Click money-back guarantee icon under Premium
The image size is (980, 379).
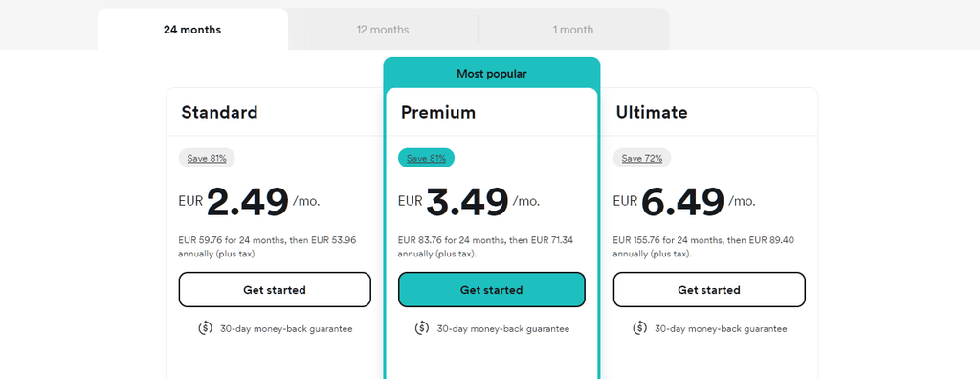(422, 327)
